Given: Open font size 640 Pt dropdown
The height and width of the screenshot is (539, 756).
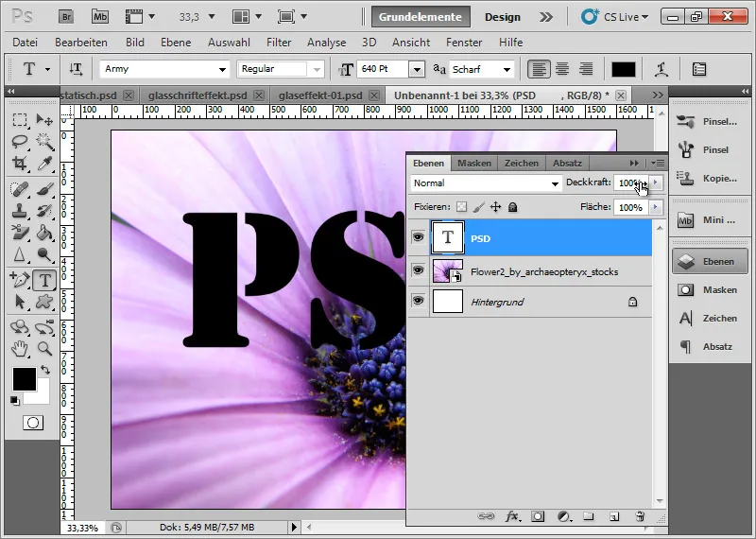Looking at the screenshot, I should click(x=417, y=69).
